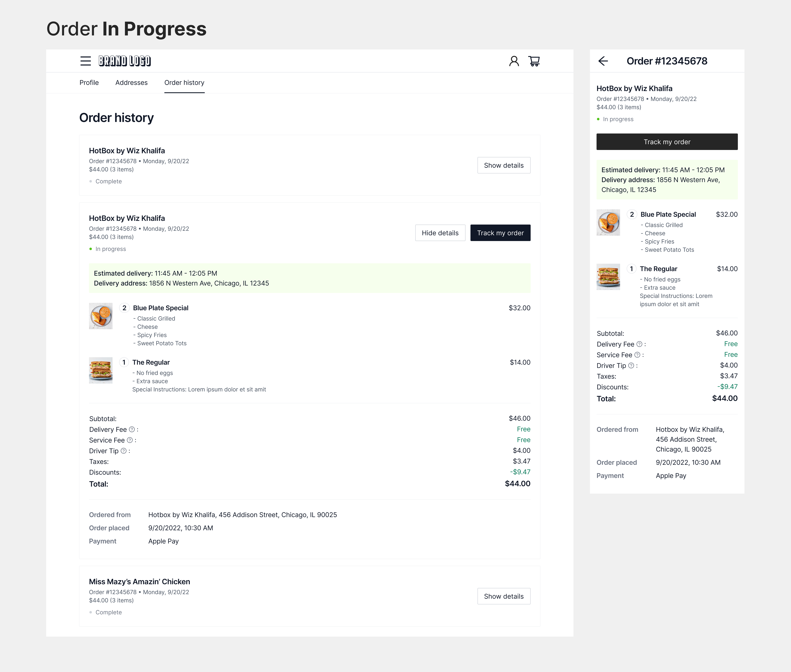Show details for Miss Mazy's Amazin' Chicken order
The width and height of the screenshot is (791, 672).
pos(503,596)
